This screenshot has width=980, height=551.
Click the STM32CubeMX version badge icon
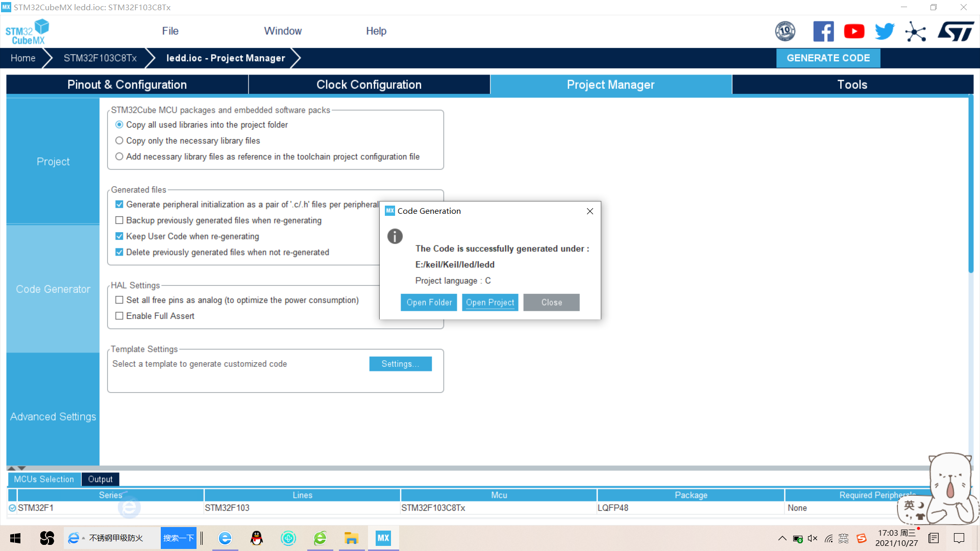coord(785,31)
